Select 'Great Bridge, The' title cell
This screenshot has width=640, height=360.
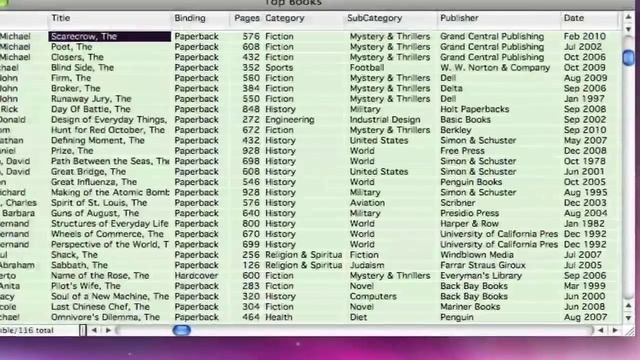click(x=109, y=172)
